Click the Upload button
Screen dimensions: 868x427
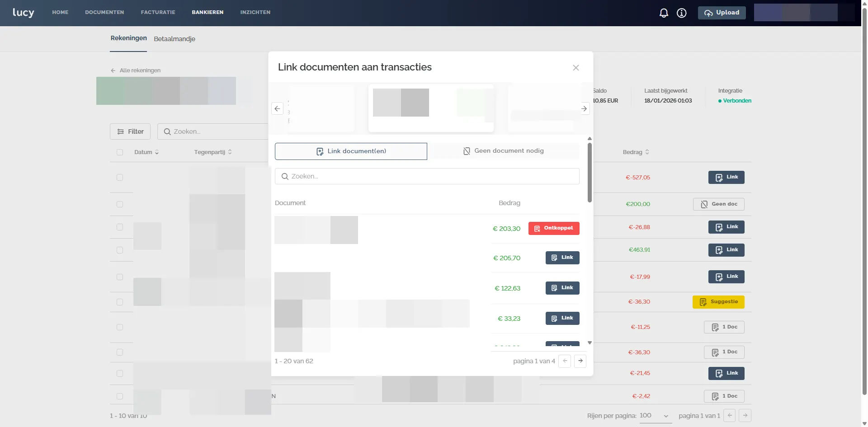click(x=722, y=13)
